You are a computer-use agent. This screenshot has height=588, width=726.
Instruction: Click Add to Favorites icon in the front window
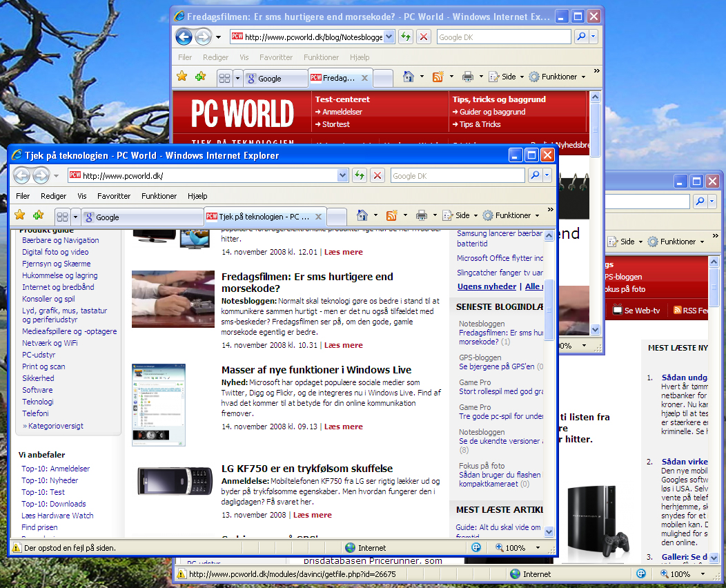[38, 215]
